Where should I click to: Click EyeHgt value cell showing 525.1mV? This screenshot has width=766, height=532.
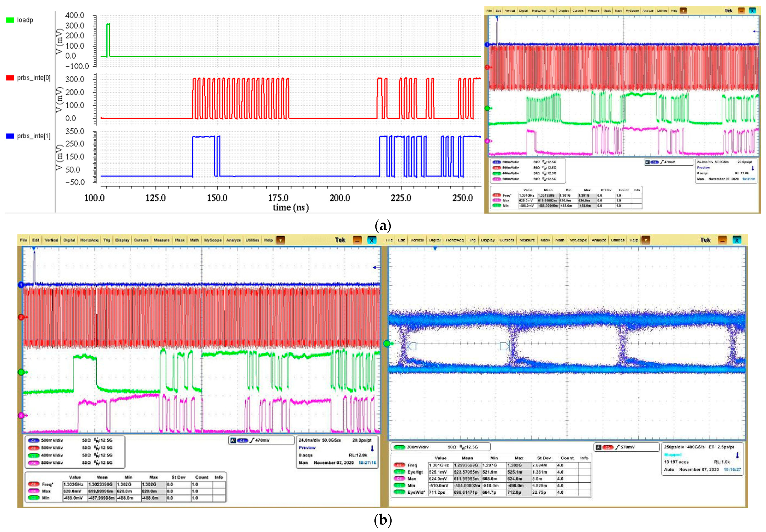438,472
